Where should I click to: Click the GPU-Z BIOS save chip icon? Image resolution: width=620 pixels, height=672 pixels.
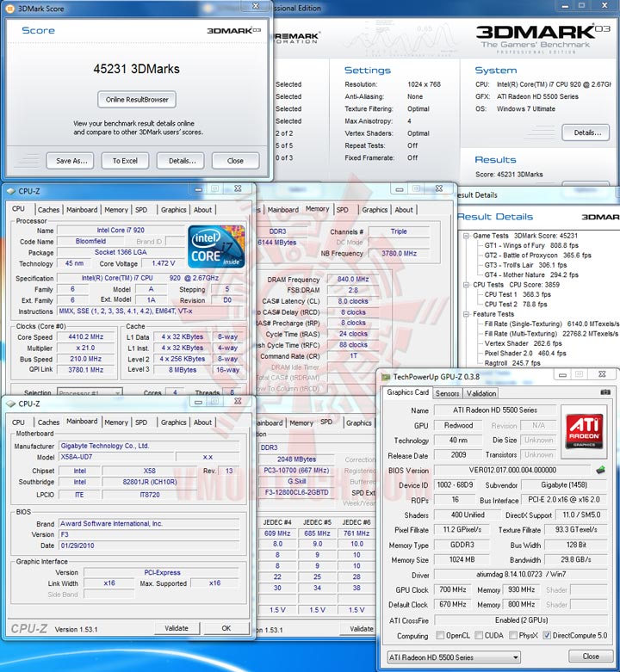(x=601, y=470)
